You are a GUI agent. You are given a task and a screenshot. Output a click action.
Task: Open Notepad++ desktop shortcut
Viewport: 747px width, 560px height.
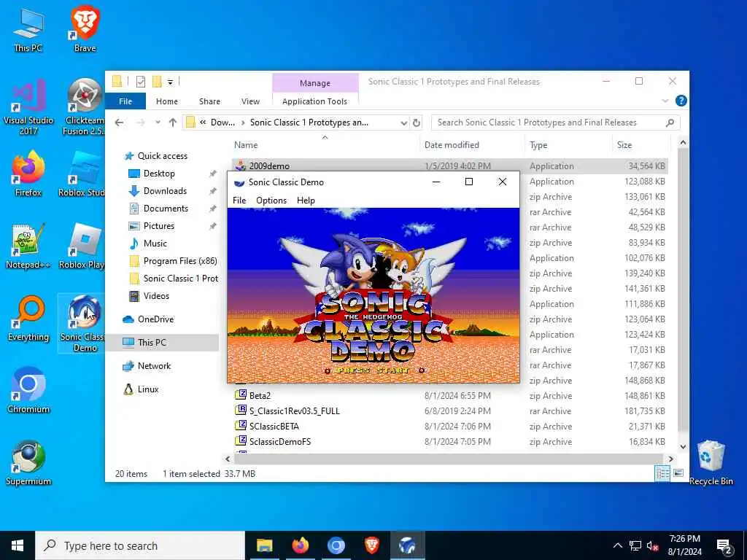click(x=28, y=246)
